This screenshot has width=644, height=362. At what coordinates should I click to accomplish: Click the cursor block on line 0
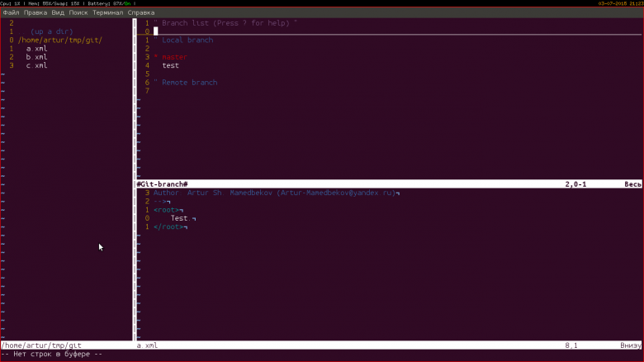pyautogui.click(x=156, y=31)
